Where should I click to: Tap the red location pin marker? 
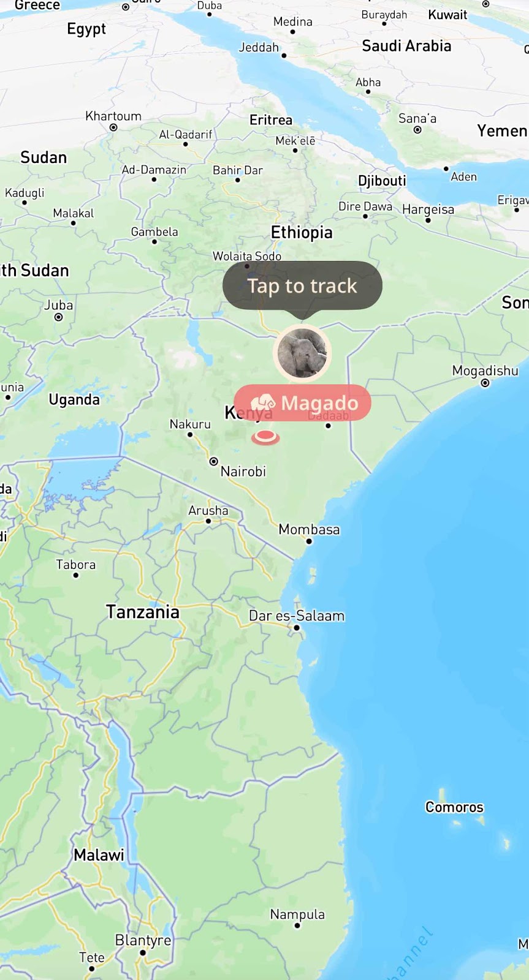pos(265,437)
